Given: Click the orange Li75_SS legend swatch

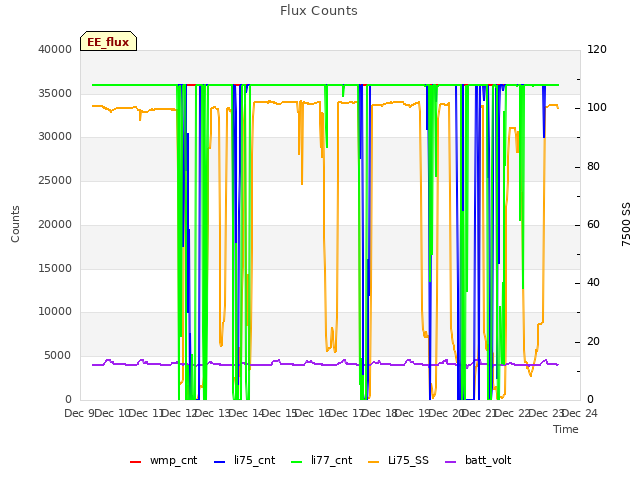Looking at the screenshot, I should [x=374, y=462].
